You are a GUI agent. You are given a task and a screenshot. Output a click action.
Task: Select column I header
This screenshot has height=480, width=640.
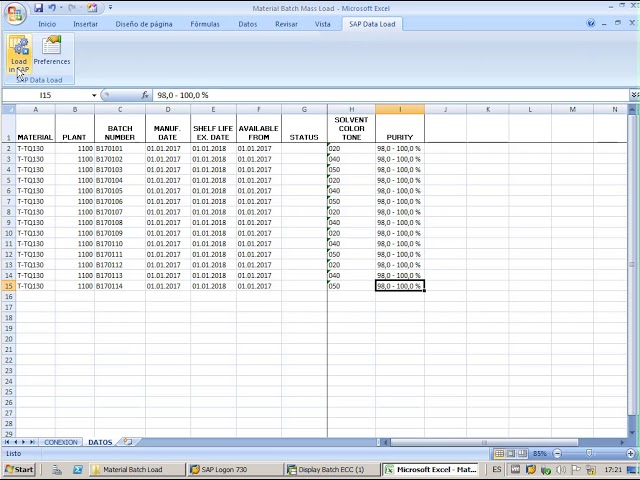click(x=400, y=109)
